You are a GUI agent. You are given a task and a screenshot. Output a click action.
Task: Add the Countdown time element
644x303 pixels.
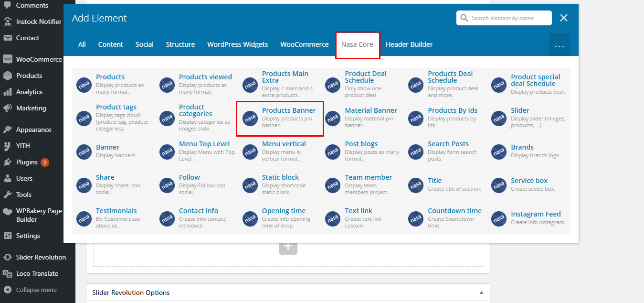445,218
